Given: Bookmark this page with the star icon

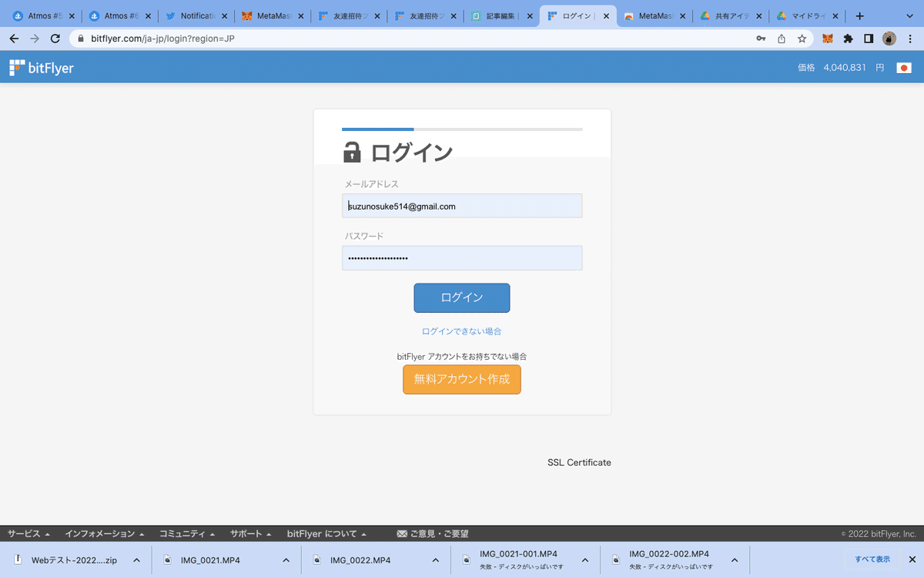Looking at the screenshot, I should coord(802,39).
